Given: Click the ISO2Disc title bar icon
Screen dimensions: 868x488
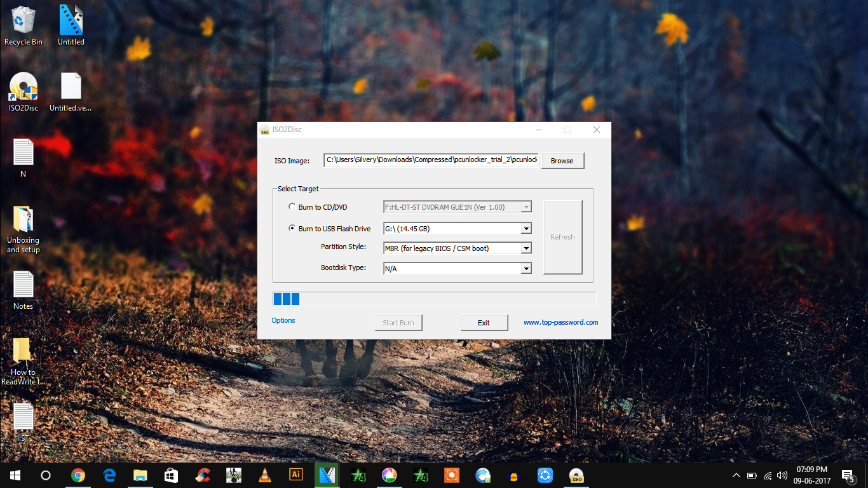Looking at the screenshot, I should [265, 130].
